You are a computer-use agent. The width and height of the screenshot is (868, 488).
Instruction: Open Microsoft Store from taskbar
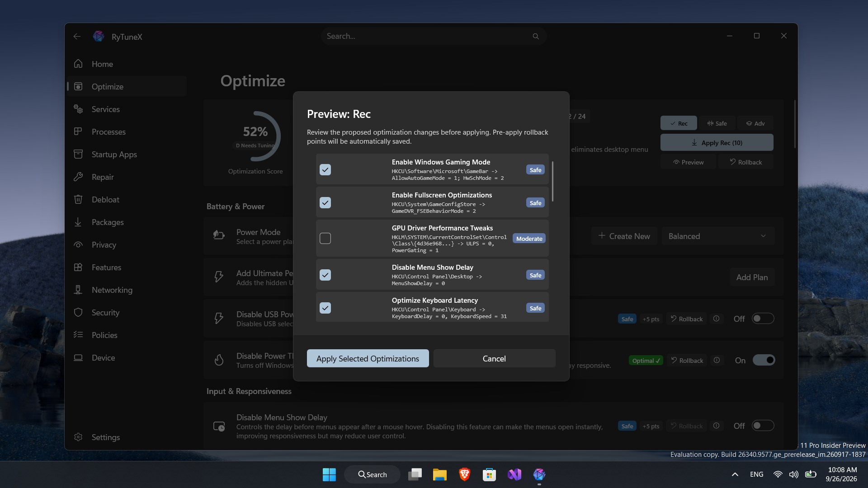tap(489, 474)
